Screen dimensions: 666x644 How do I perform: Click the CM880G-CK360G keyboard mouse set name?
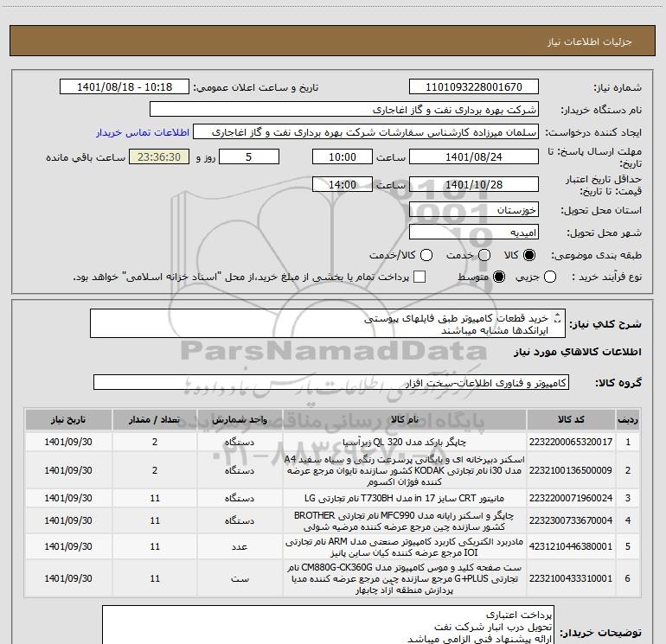[x=405, y=578]
